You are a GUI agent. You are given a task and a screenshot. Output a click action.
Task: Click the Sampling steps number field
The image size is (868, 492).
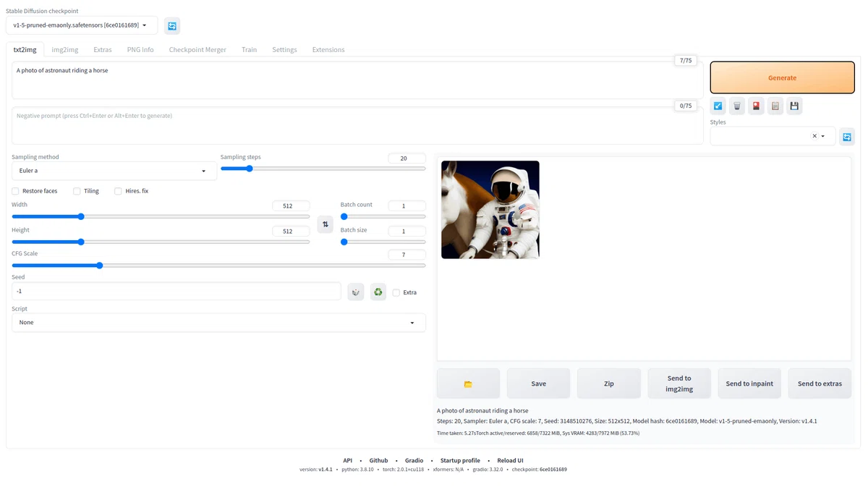click(x=407, y=158)
